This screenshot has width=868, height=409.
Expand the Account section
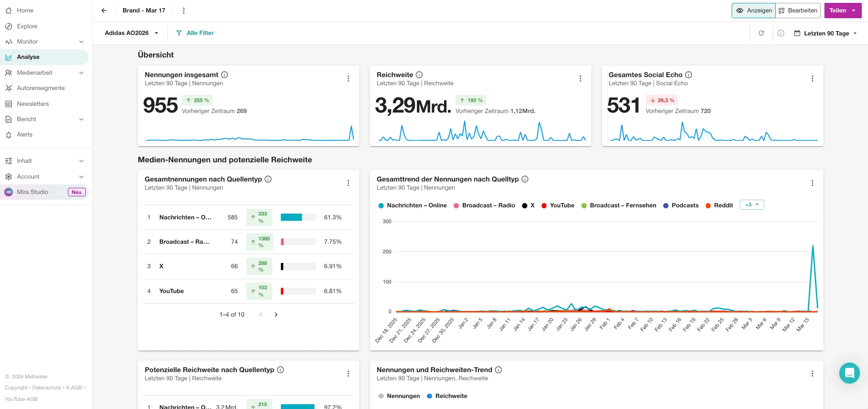point(81,177)
